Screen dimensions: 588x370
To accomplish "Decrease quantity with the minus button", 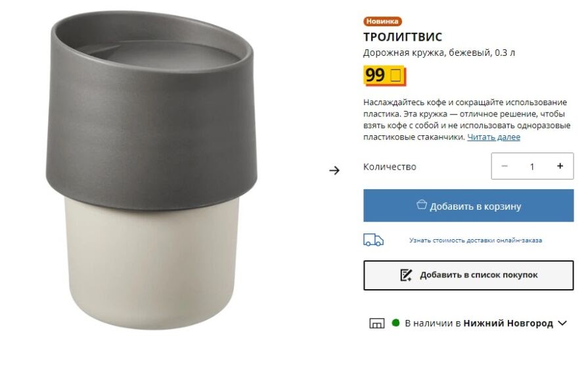I will 505,166.
